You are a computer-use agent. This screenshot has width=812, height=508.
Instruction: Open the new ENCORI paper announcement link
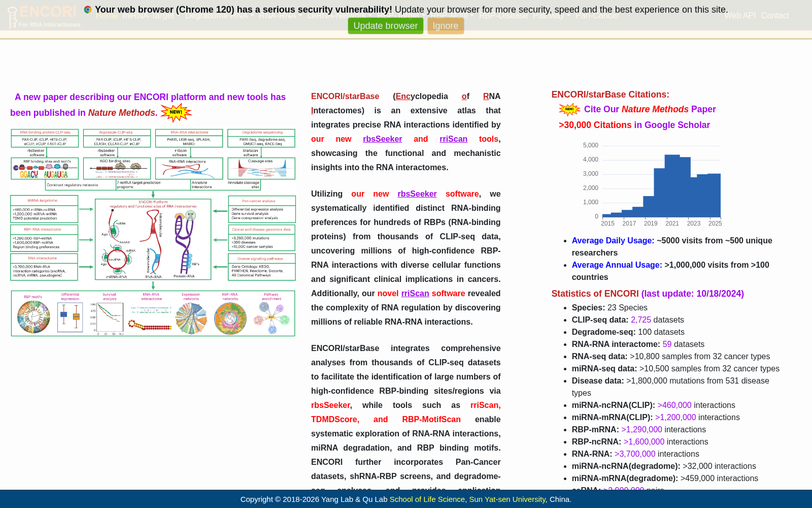148,105
